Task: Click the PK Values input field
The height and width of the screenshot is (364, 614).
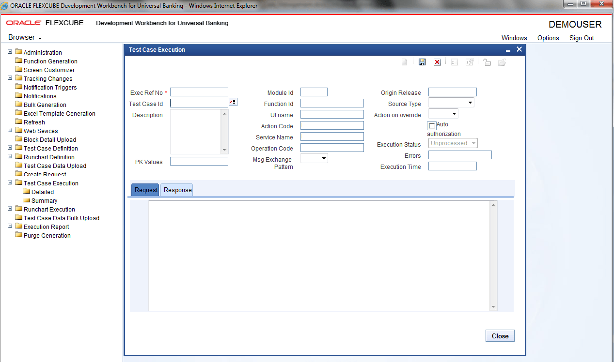Action: point(199,161)
